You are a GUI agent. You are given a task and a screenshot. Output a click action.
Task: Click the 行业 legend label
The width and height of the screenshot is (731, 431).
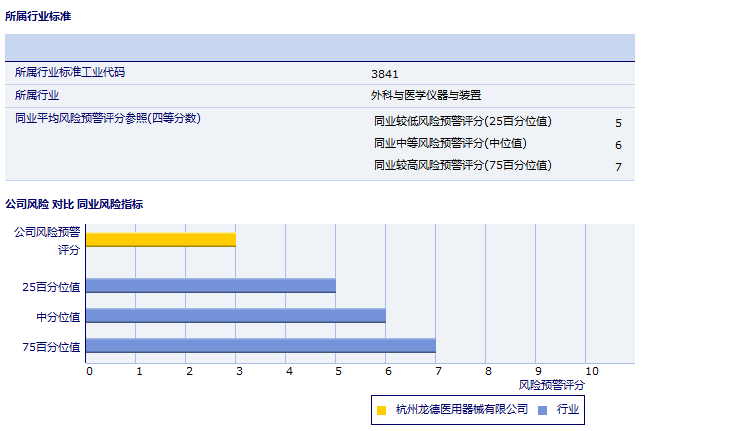tap(568, 410)
